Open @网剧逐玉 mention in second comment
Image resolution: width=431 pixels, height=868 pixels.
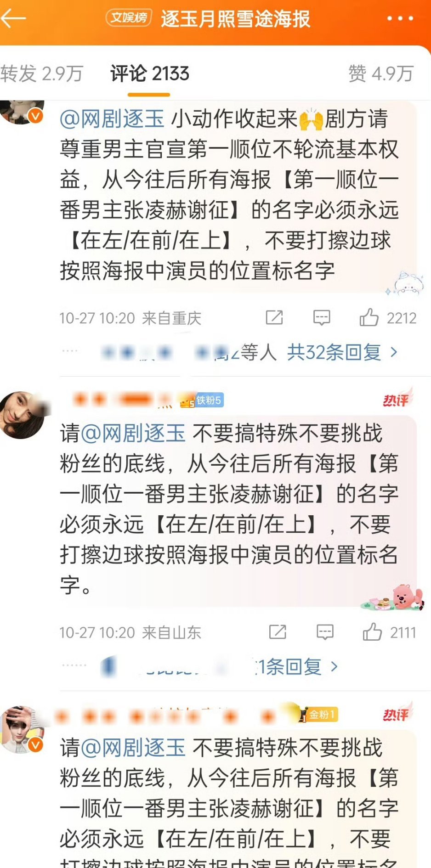[133, 433]
